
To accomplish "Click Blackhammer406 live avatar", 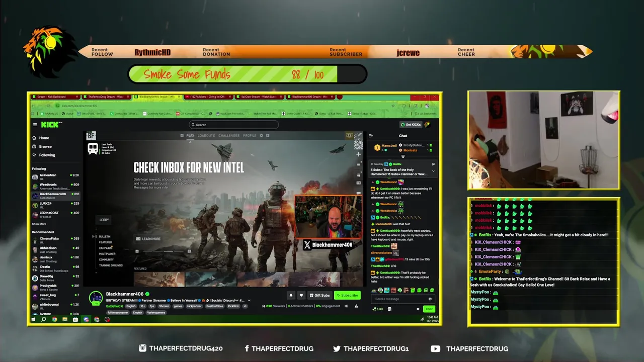I will (96, 298).
